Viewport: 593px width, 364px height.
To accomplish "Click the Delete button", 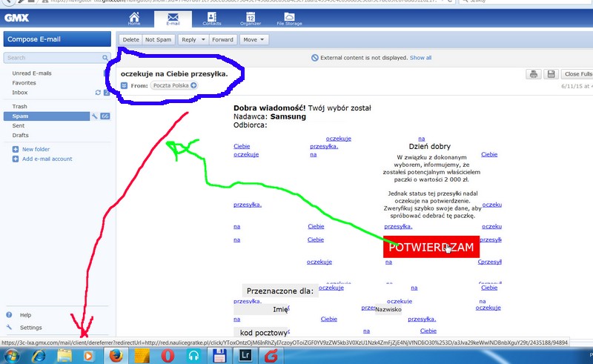I will (131, 39).
